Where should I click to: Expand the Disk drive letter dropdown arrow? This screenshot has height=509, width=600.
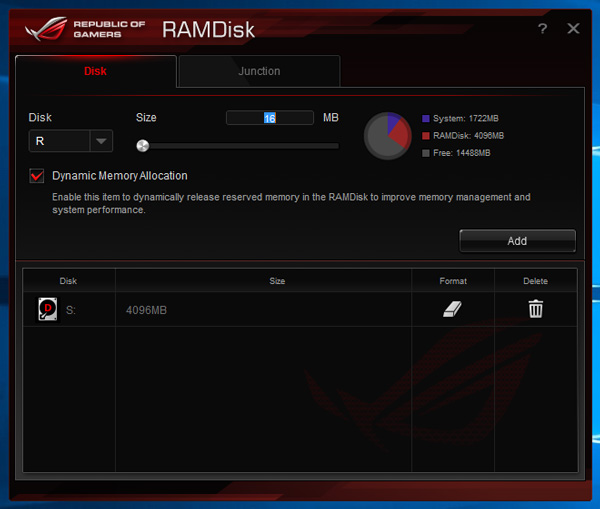[x=101, y=141]
